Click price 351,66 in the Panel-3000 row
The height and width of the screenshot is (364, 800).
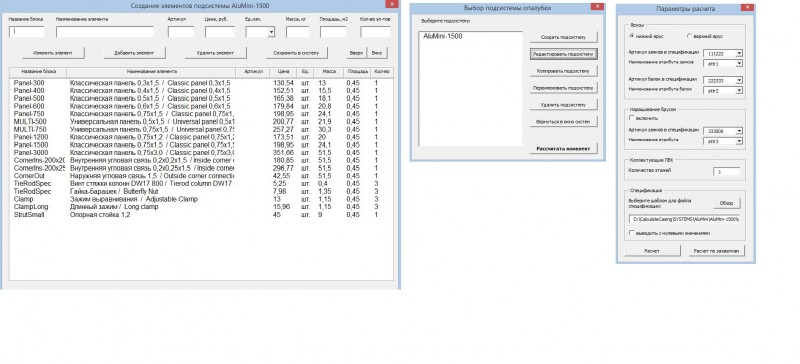coord(283,153)
